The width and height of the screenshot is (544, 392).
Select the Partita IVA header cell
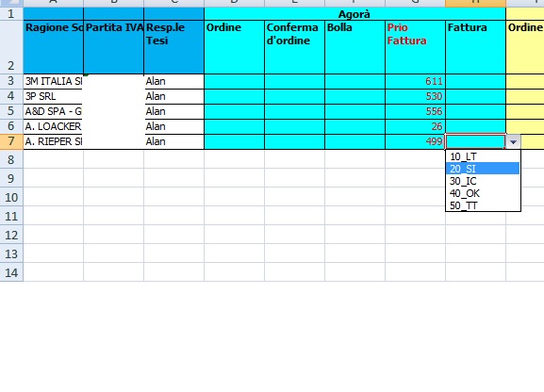[114, 47]
